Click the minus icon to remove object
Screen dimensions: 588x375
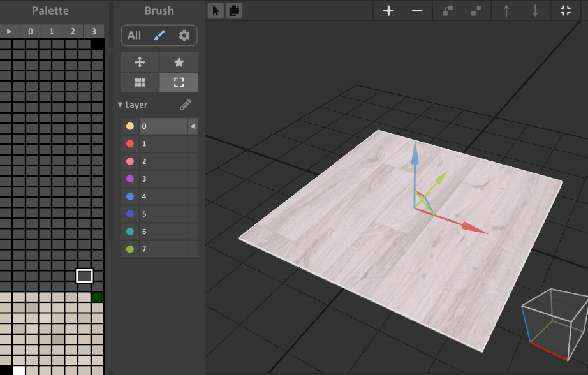(x=417, y=11)
